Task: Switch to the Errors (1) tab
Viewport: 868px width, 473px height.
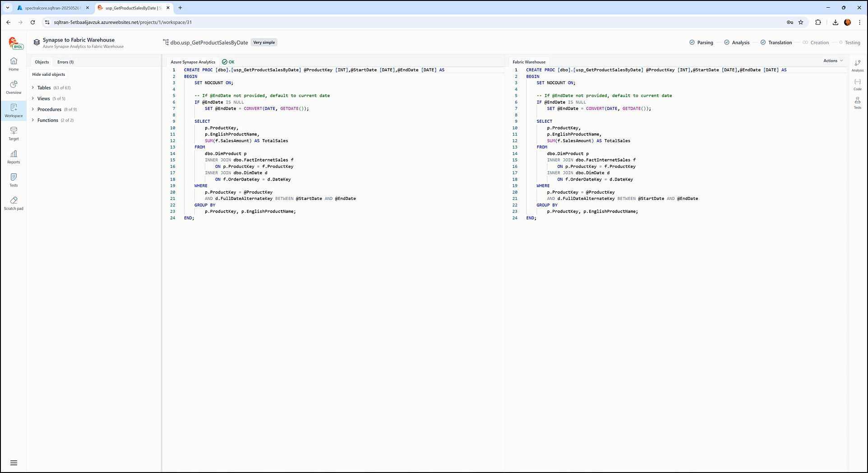Action: point(65,62)
